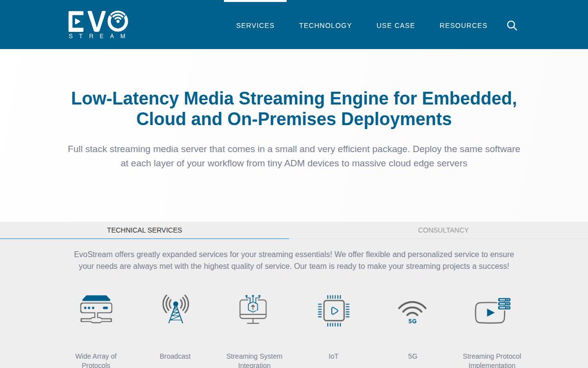Click the 5G wifi signal icon

coord(412,313)
